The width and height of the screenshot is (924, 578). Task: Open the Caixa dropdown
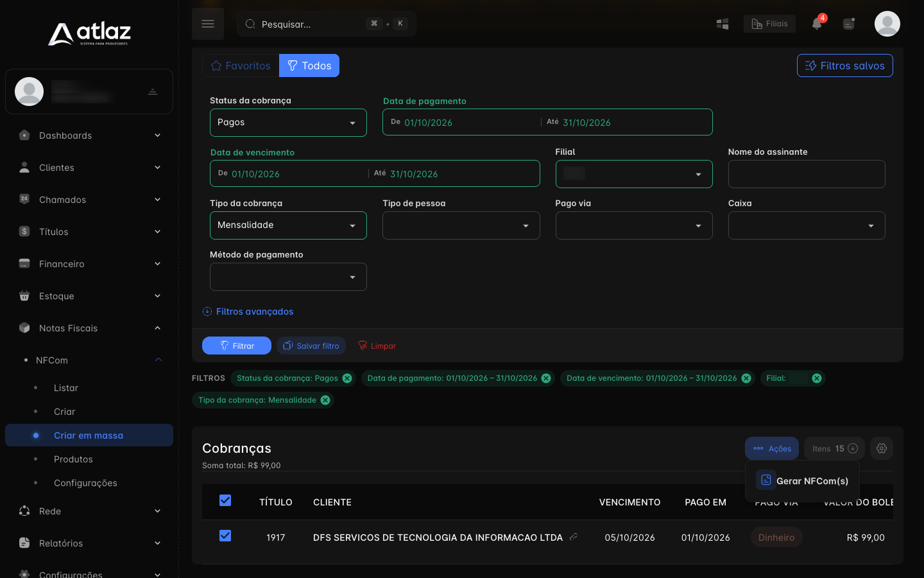pyautogui.click(x=807, y=225)
